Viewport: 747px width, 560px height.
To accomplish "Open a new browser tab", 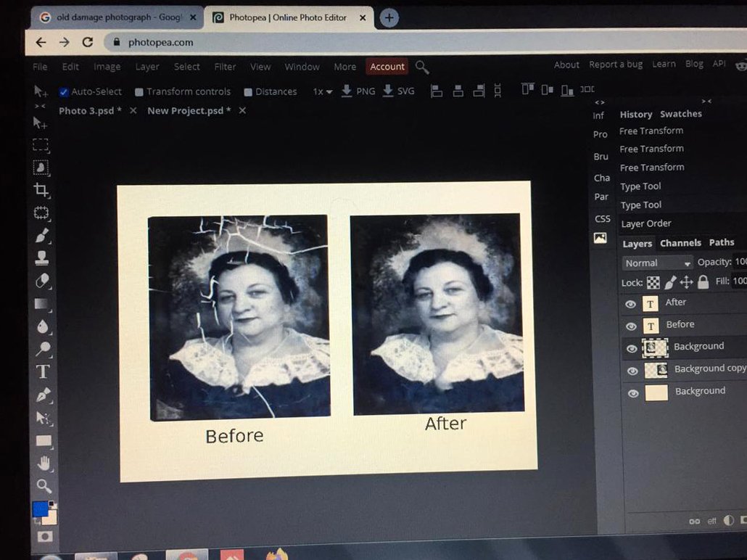I will (389, 18).
